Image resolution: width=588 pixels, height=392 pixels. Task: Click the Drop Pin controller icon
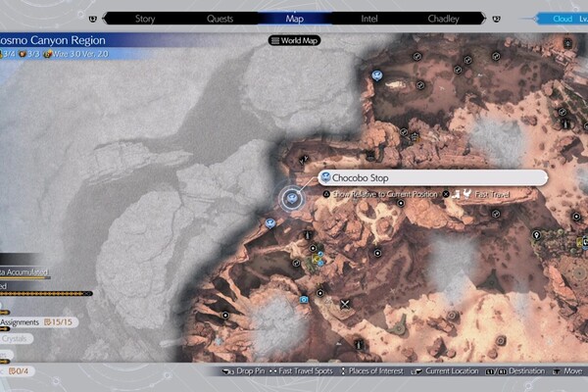click(x=228, y=371)
